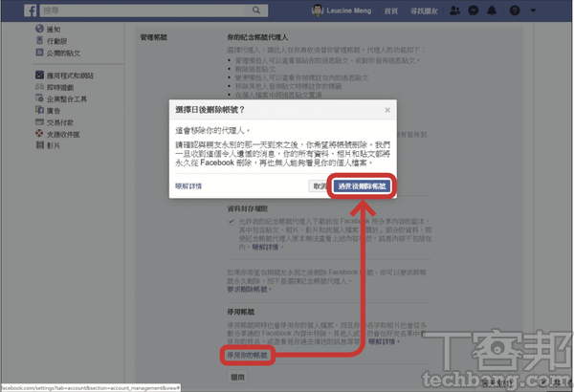Click 瞭解詳情 under 資料封存權限
Screen dimensions: 574x392
(x=265, y=247)
